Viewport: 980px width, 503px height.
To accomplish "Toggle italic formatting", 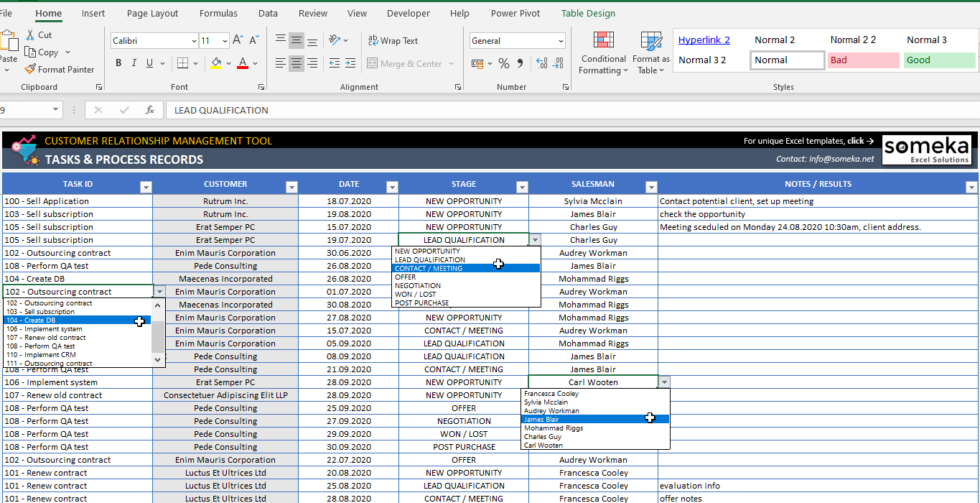I will 134,63.
